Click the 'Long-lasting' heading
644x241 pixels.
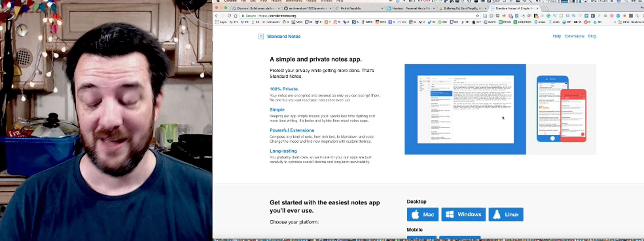(x=283, y=151)
